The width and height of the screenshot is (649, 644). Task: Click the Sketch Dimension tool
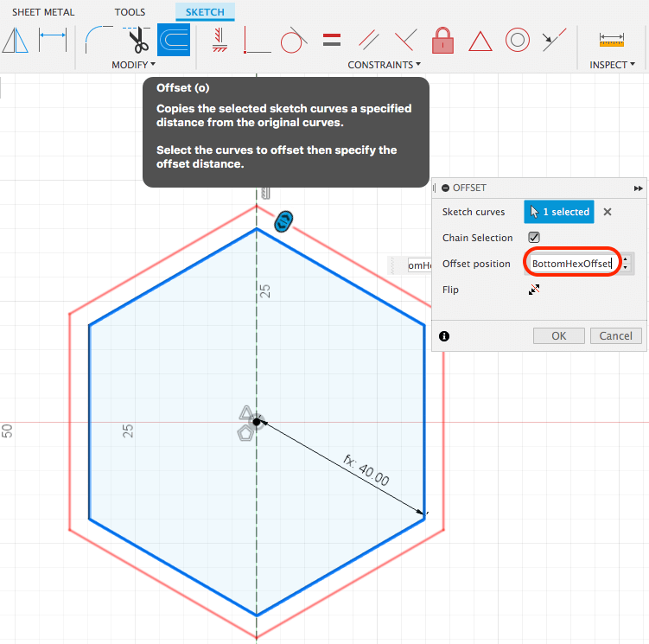click(x=54, y=40)
